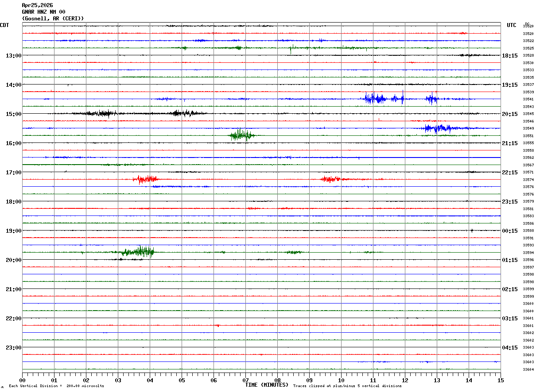Click DC offset value "33579"

click(x=528, y=202)
